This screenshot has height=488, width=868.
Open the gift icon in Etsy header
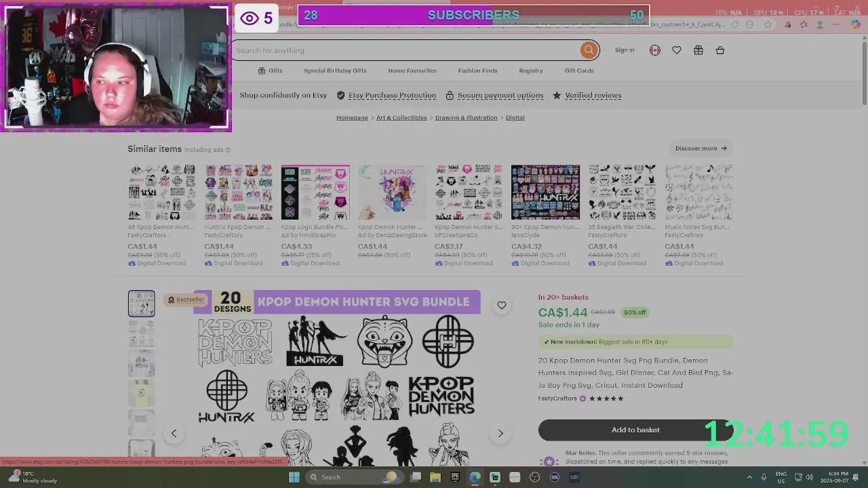tap(698, 50)
